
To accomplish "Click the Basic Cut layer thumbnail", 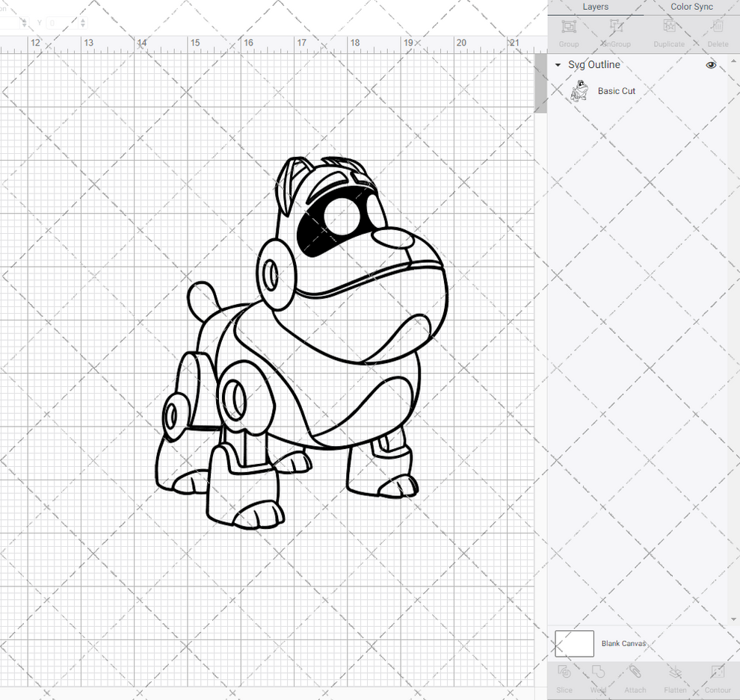I will [x=579, y=90].
